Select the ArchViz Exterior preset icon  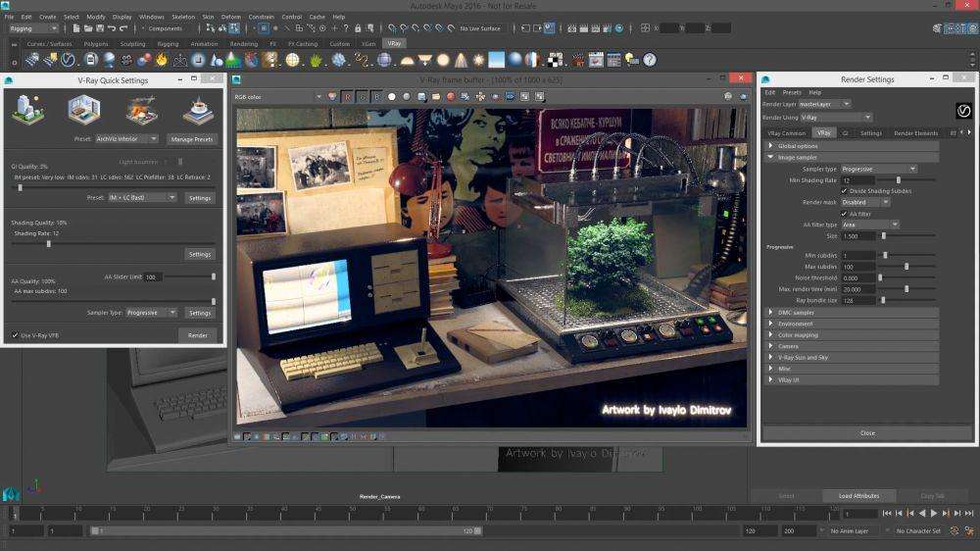click(x=28, y=110)
